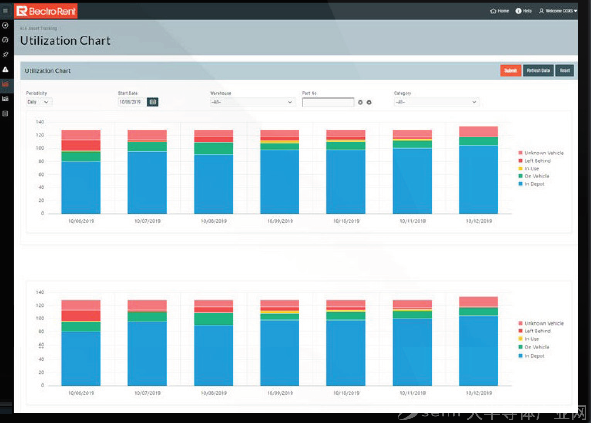Click the Electro Rent logo
The height and width of the screenshot is (423, 591).
(46, 11)
